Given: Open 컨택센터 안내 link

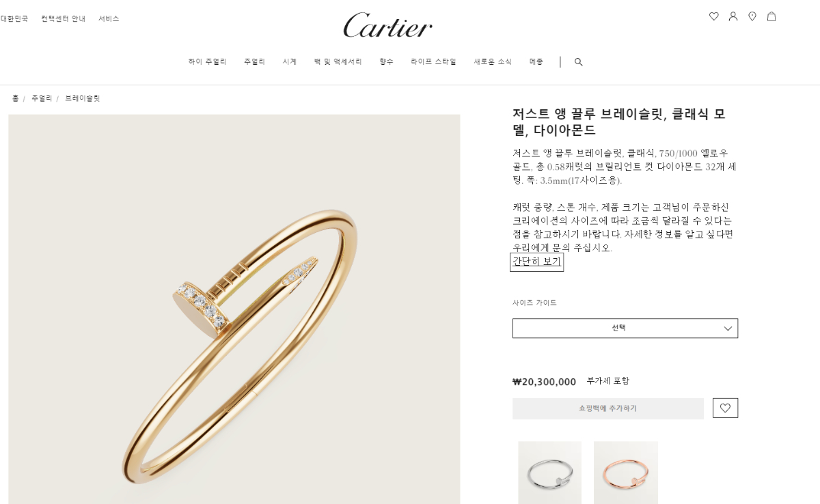Looking at the screenshot, I should 64,18.
